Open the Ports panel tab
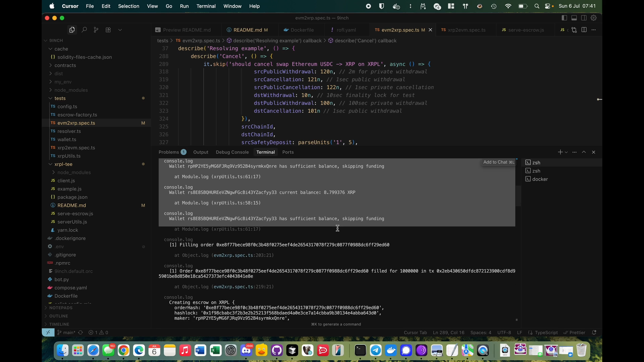The width and height of the screenshot is (644, 362). tap(288, 152)
